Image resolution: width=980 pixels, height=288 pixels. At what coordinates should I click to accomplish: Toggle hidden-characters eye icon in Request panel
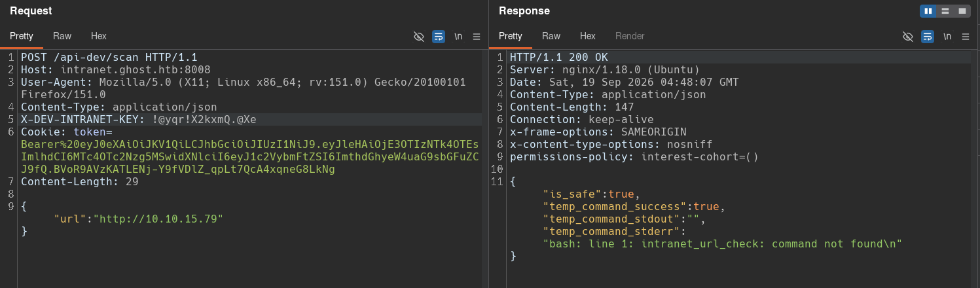click(419, 37)
